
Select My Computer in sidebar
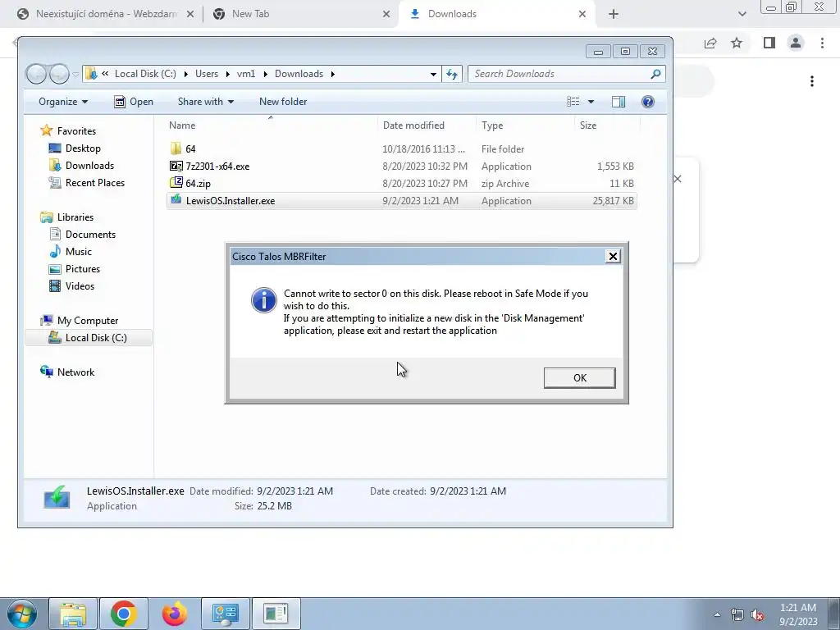(x=87, y=321)
